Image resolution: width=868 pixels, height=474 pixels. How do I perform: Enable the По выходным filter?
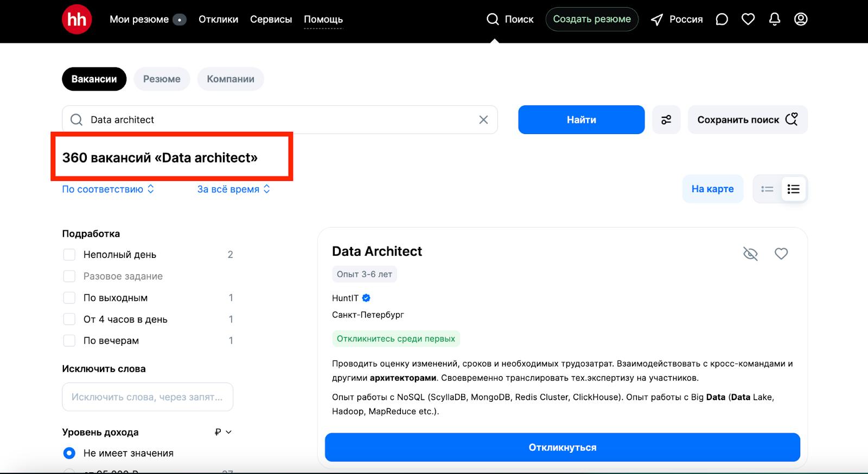tap(69, 298)
